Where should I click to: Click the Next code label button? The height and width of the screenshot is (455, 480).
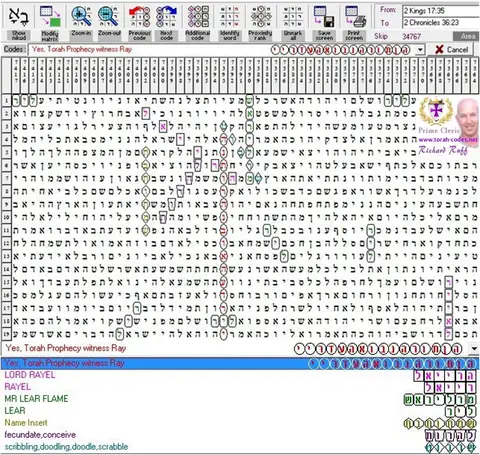coord(167,35)
